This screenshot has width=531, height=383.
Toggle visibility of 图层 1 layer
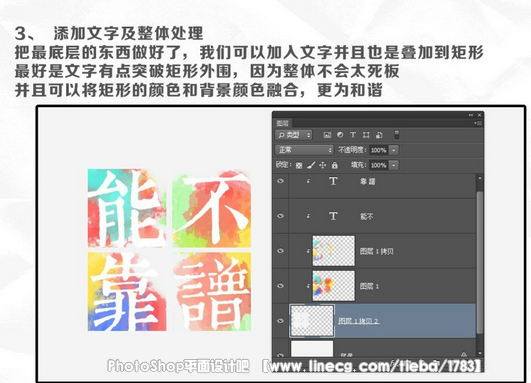(280, 286)
